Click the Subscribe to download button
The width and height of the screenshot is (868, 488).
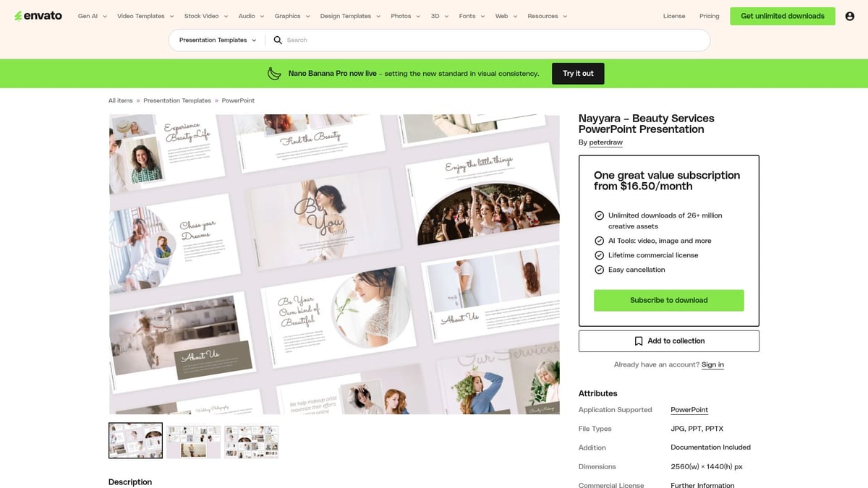click(668, 299)
